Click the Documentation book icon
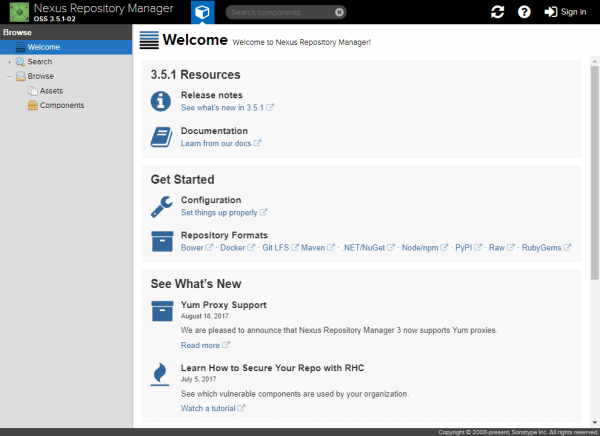Viewport: 600px width, 436px height. (x=161, y=137)
